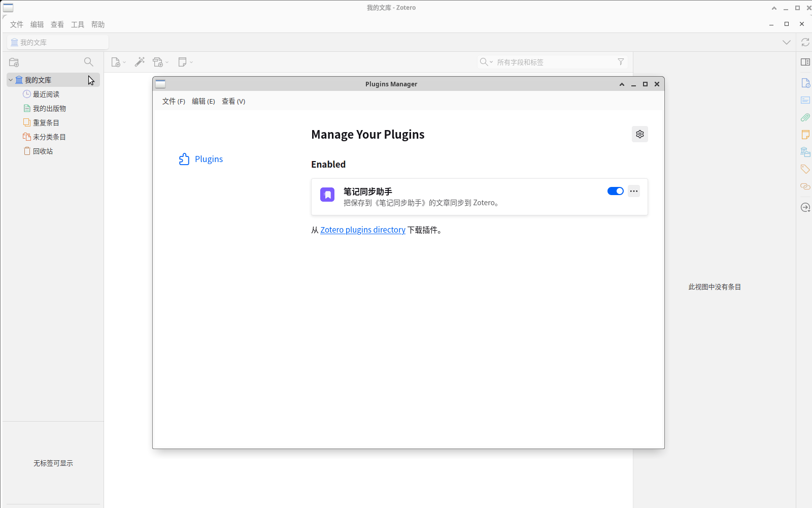
Task: Click the new collection icon in left toolbar
Action: click(14, 62)
